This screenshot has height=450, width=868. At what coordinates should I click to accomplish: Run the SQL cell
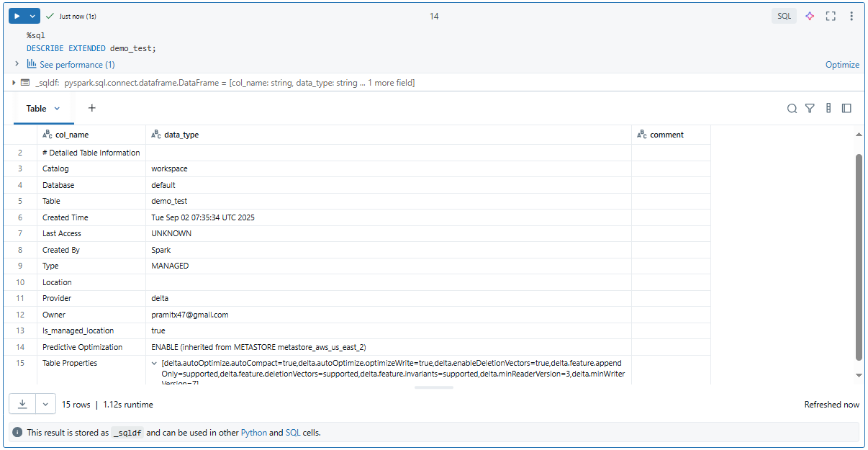click(x=17, y=14)
